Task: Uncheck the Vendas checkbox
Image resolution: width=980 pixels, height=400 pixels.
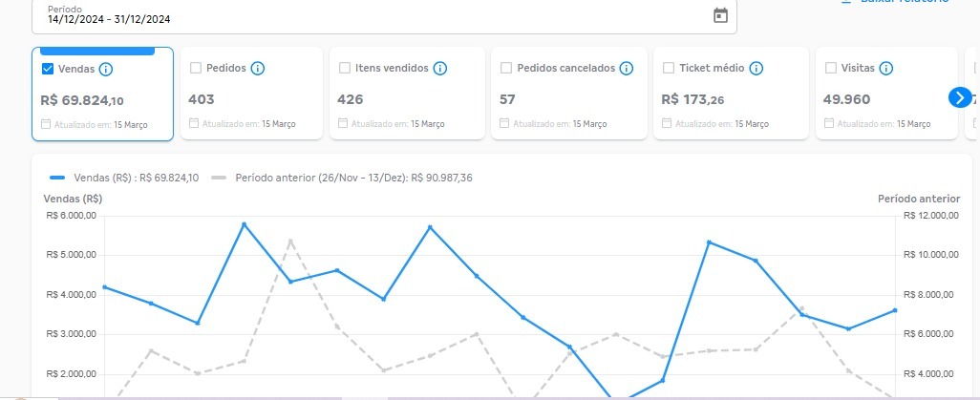Action: point(48,69)
